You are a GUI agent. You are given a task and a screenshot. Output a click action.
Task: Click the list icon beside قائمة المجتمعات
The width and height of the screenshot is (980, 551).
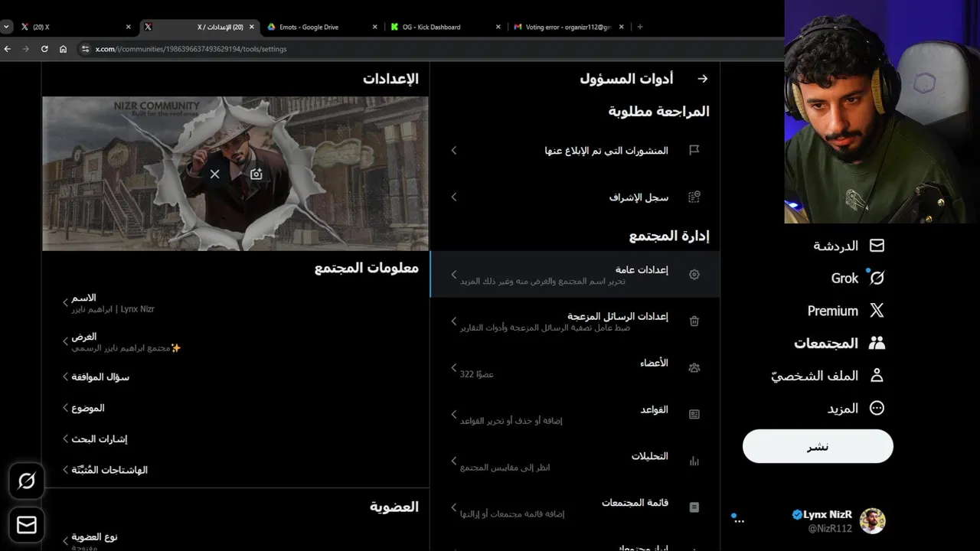[694, 507]
